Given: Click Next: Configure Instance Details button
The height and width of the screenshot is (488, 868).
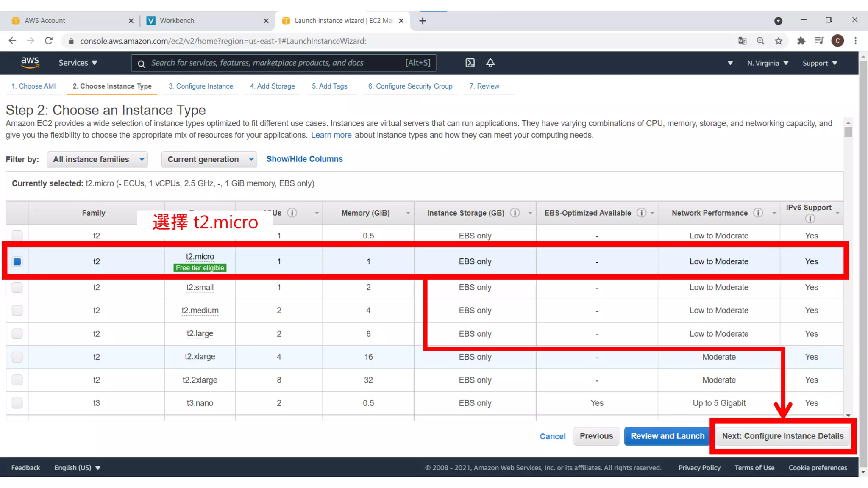Looking at the screenshot, I should 782,436.
